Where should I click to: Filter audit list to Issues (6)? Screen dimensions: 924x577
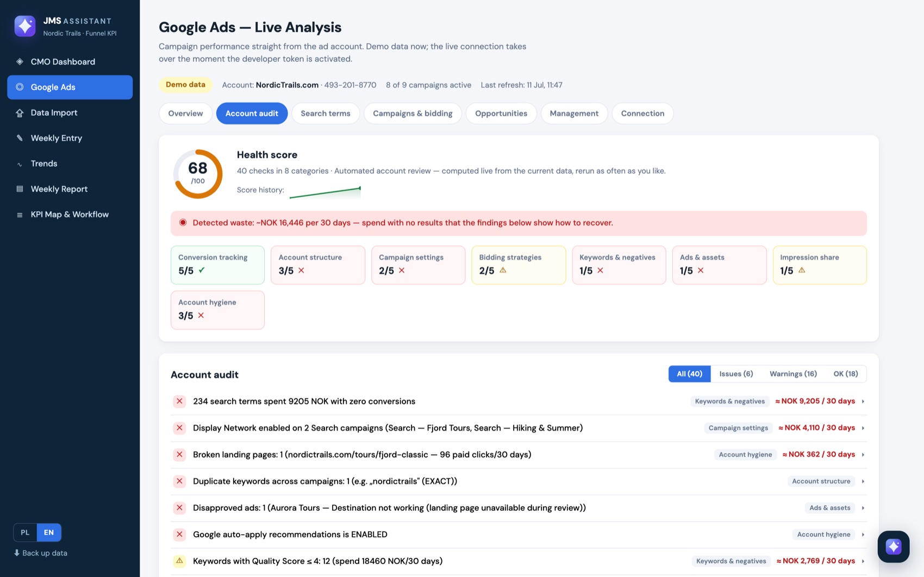(x=736, y=374)
